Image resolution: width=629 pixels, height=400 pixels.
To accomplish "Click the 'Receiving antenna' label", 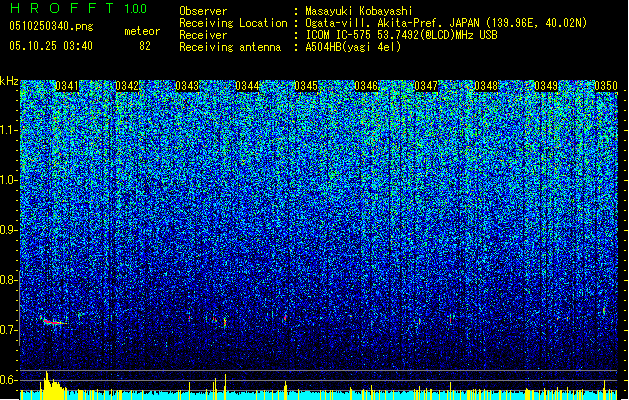I will pos(230,47).
